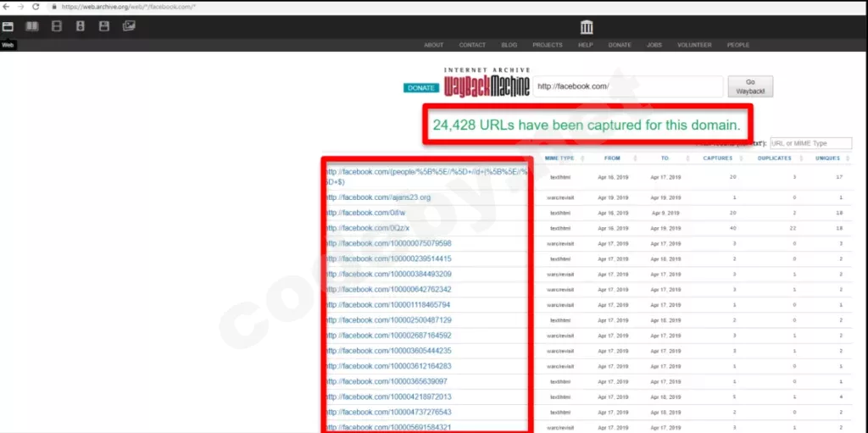This screenshot has width=868, height=433.
Task: Open the facebook.com/100002687164592 link
Action: (388, 336)
